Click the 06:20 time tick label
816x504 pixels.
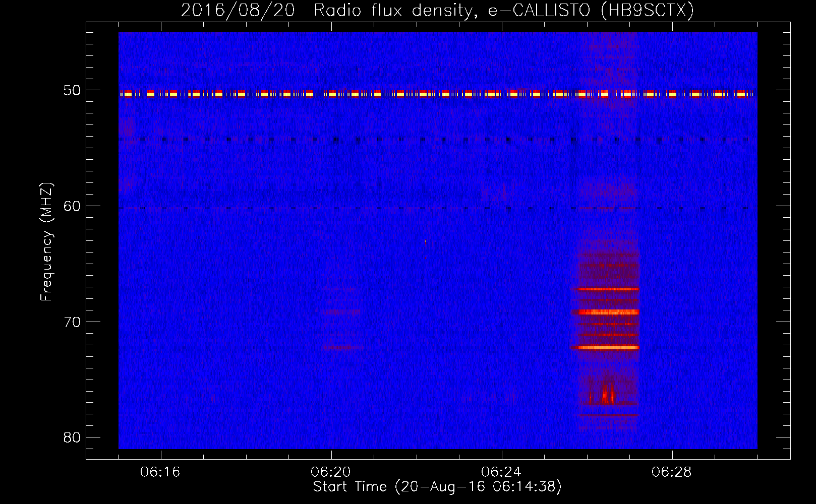click(331, 472)
